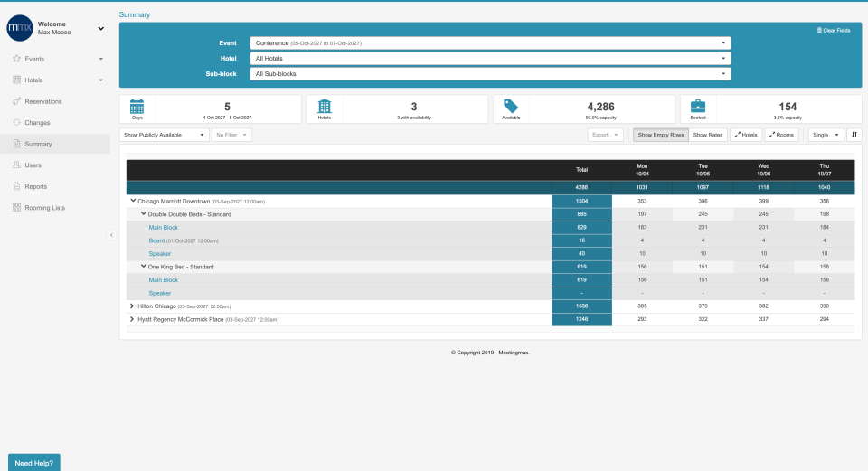Click the Booked briefcase icon
The height and width of the screenshot is (471, 868).
pos(698,107)
